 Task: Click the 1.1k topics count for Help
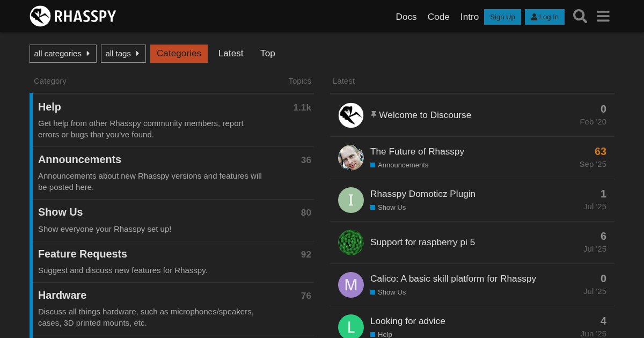(302, 107)
